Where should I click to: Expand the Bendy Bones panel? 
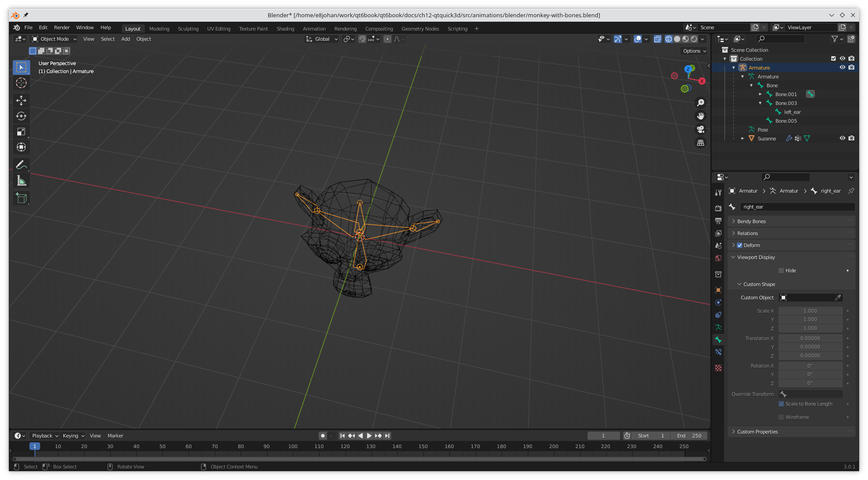751,221
